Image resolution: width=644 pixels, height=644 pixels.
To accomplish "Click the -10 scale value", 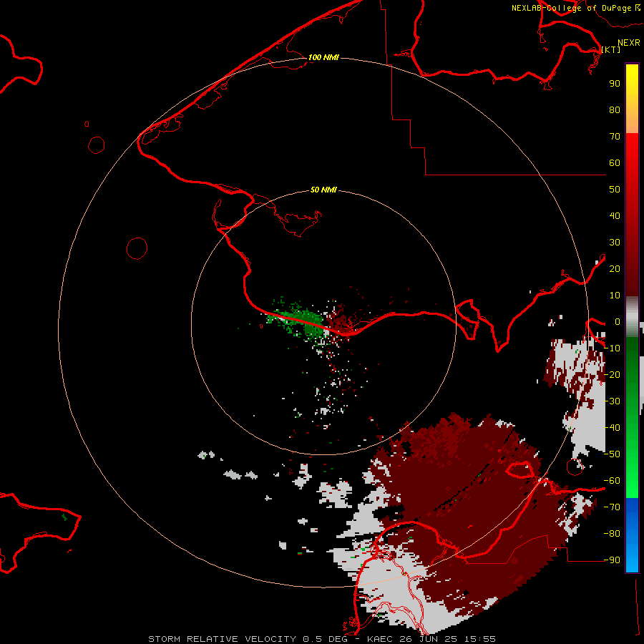I will (x=612, y=348).
